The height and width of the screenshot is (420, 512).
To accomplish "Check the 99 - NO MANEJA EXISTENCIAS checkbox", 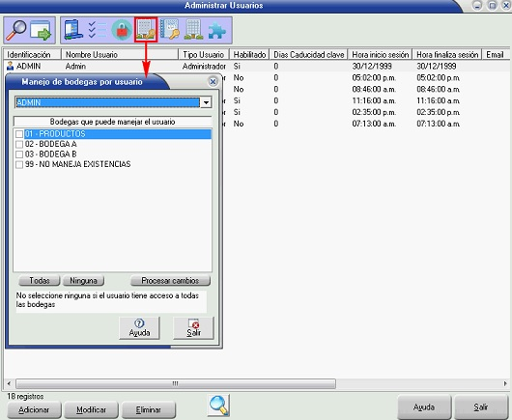I will coord(19,164).
